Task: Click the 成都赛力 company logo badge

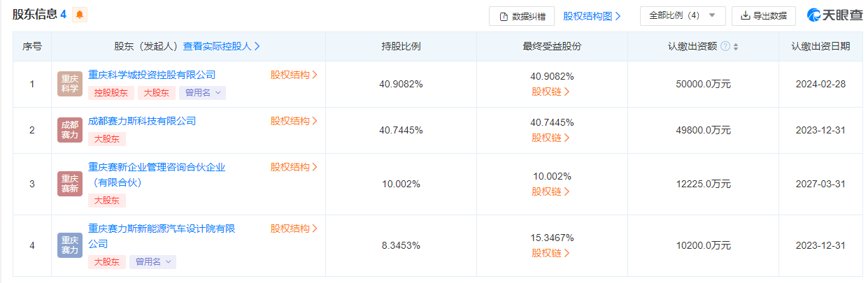Action: [70, 130]
